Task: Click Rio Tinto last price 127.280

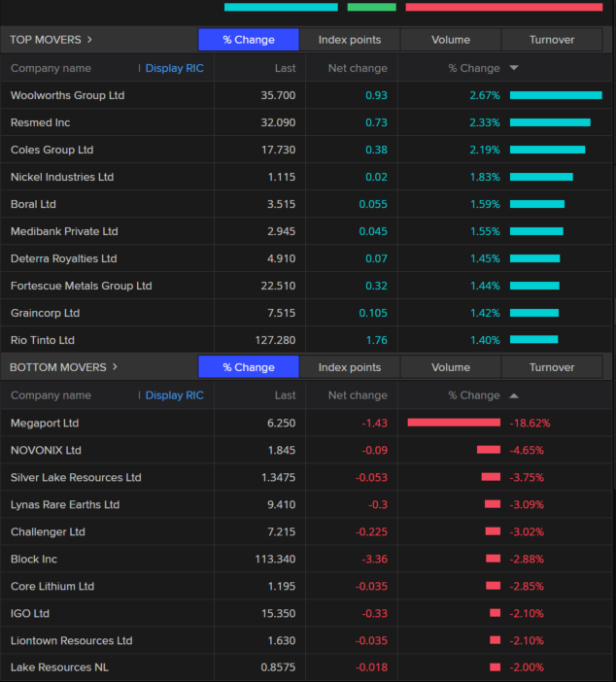Action: click(x=275, y=340)
